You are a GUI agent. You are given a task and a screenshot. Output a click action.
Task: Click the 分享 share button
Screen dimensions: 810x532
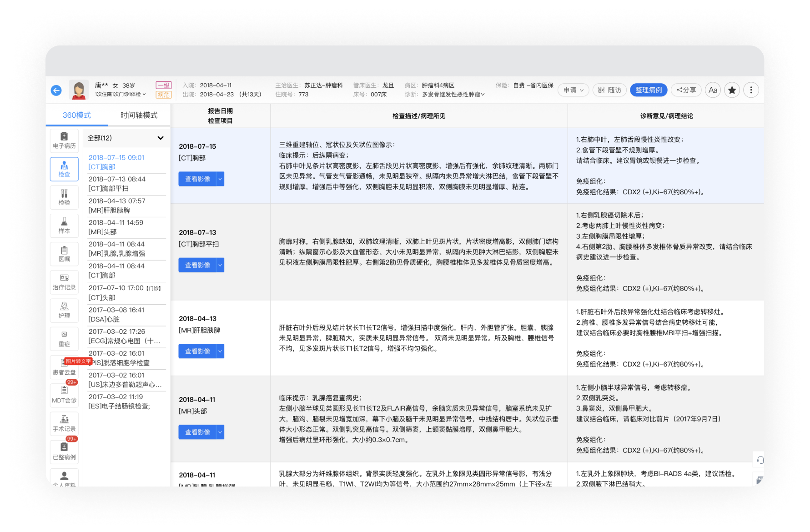coord(686,90)
